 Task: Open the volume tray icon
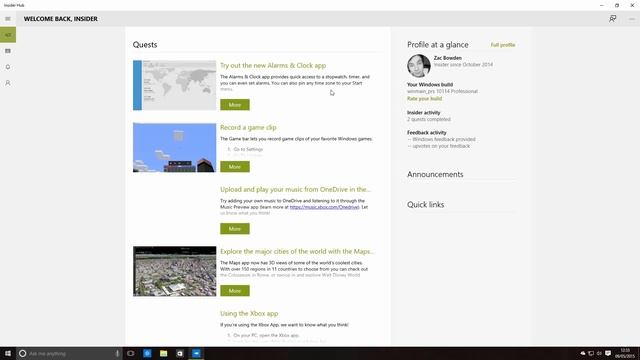599,353
